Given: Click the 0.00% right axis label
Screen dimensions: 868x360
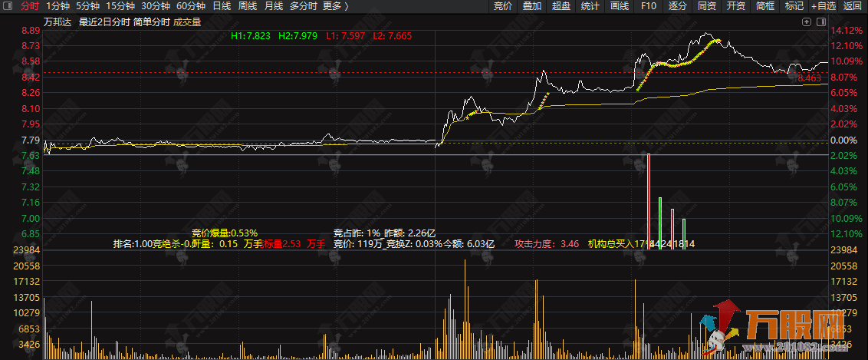Looking at the screenshot, I should click(x=845, y=140).
